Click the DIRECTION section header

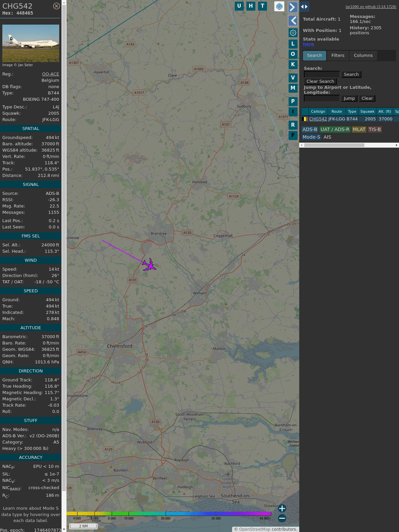(x=31, y=371)
